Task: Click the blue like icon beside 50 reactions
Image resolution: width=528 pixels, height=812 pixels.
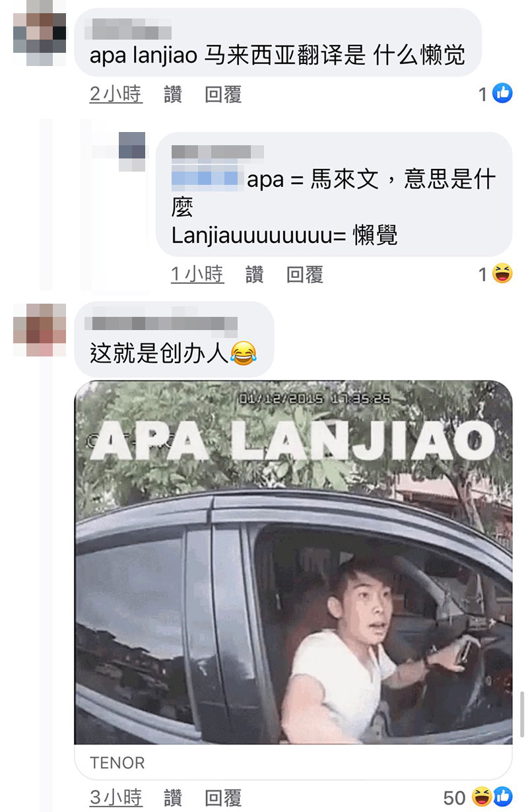Action: 502,797
